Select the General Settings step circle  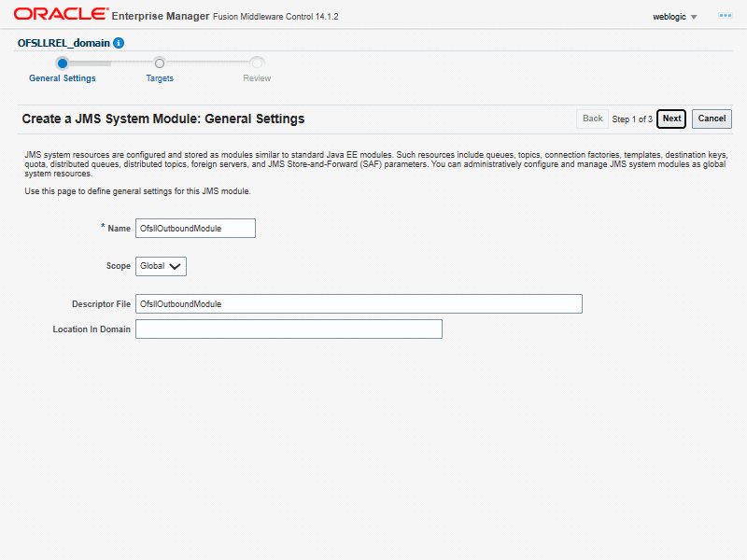click(x=63, y=63)
